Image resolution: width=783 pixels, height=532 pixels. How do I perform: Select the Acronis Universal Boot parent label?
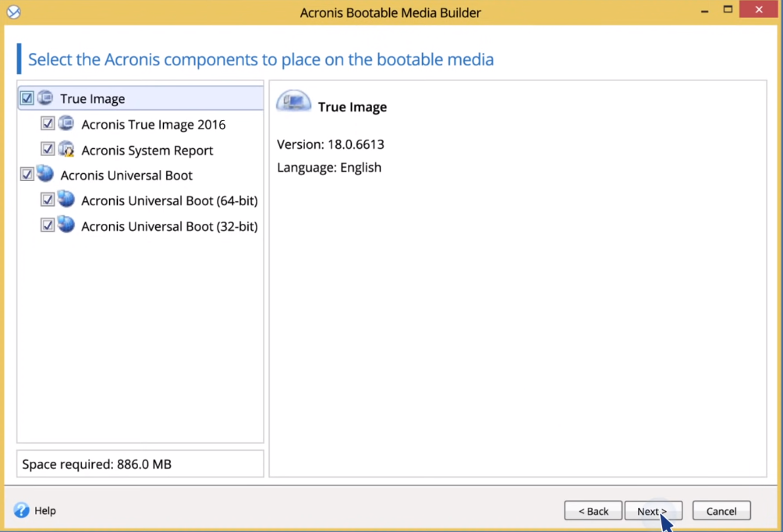(x=126, y=176)
